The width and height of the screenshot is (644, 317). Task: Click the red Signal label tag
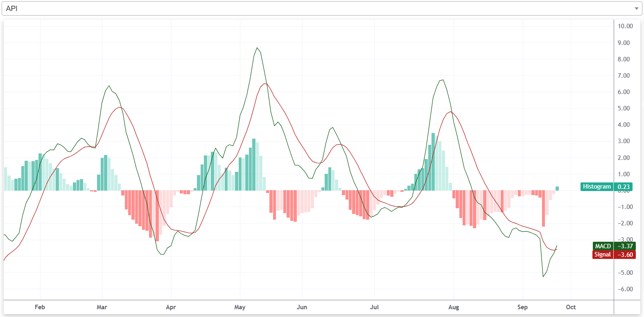[x=602, y=254]
